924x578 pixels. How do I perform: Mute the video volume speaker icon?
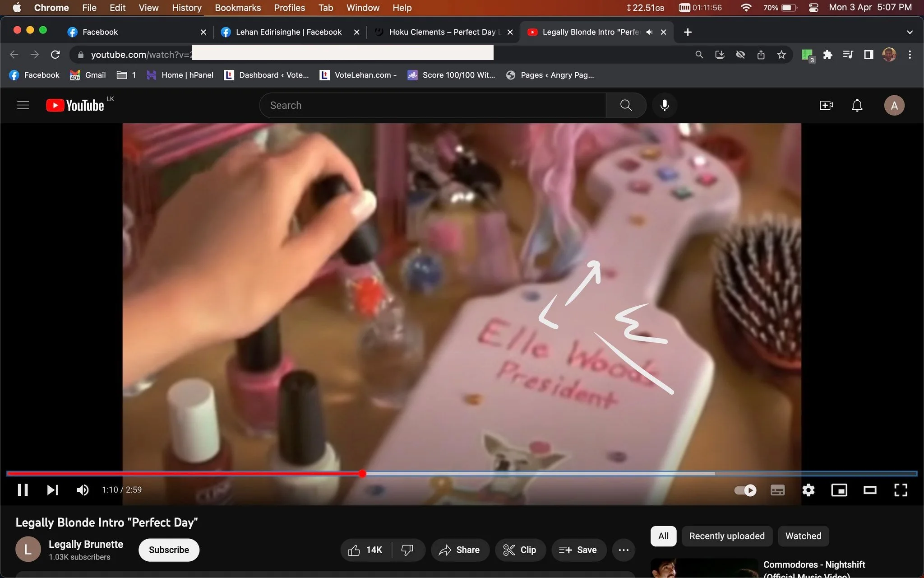tap(83, 490)
